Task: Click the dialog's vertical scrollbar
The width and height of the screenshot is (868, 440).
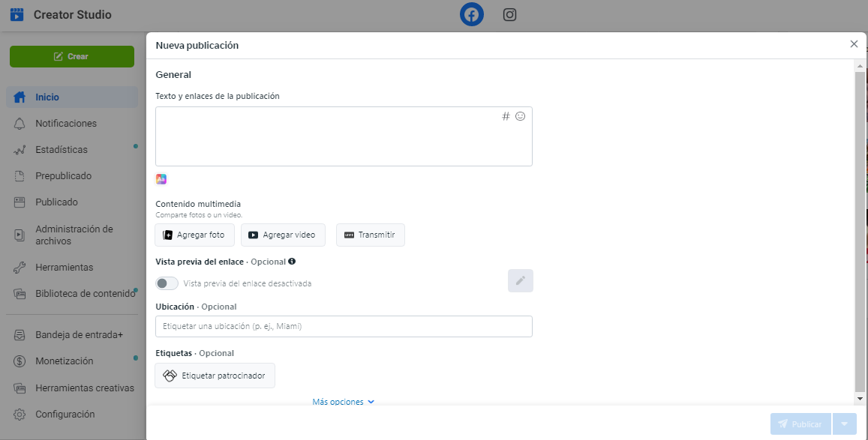Action: point(860,225)
